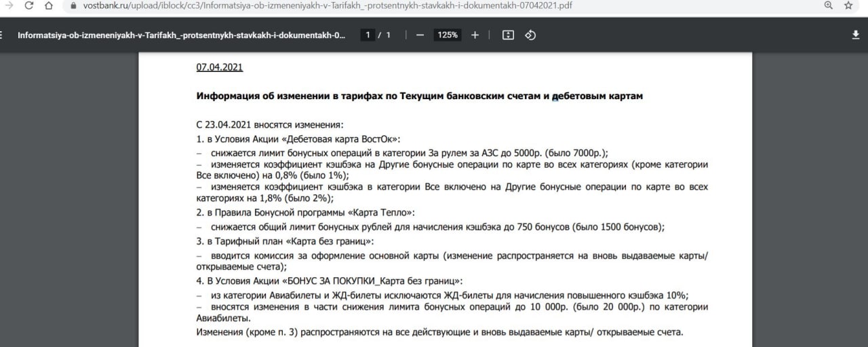The image size is (868, 347).
Task: Click the final line "Изменения (кроме п. 3)"
Action: [440, 332]
